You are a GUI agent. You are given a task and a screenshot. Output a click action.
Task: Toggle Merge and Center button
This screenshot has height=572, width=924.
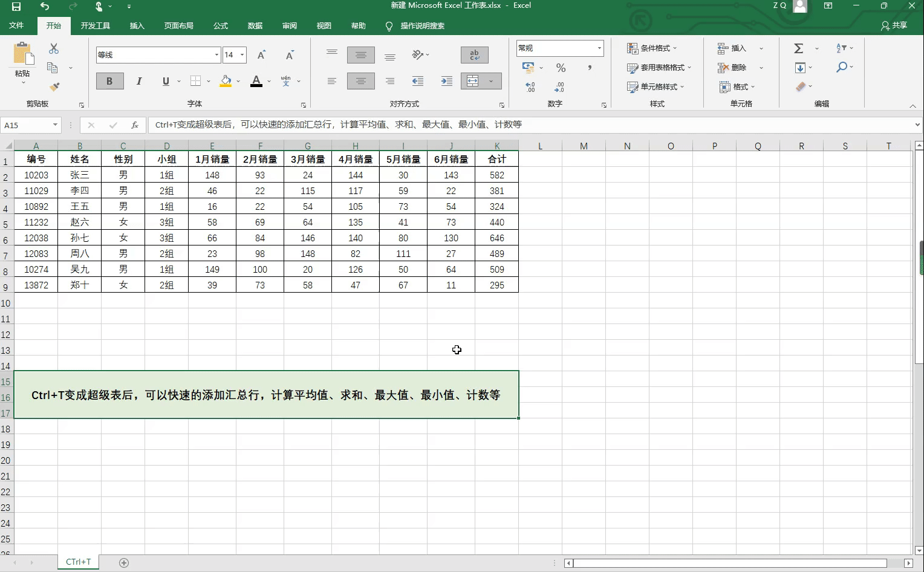[473, 81]
